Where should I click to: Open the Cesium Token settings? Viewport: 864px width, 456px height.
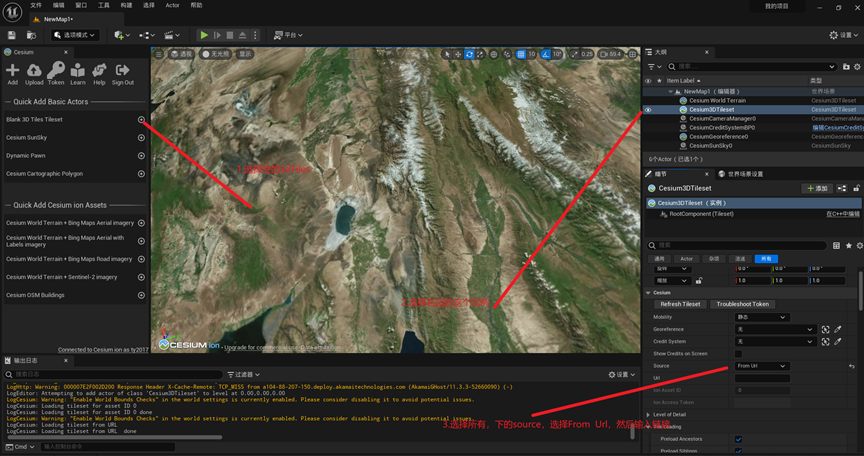tap(56, 74)
